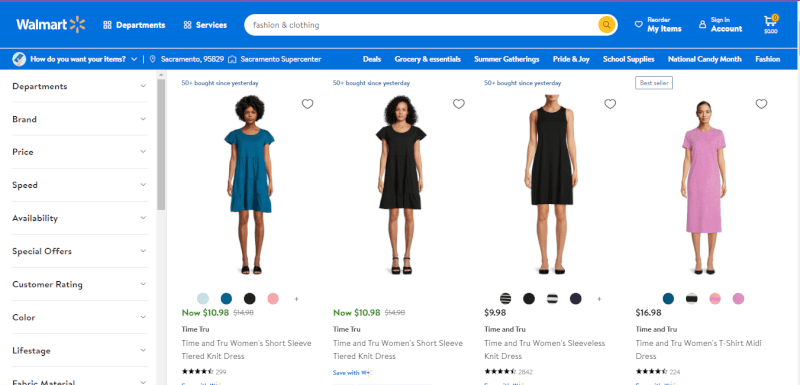Expand the Color filter
This screenshot has width=800, height=385.
click(79, 317)
